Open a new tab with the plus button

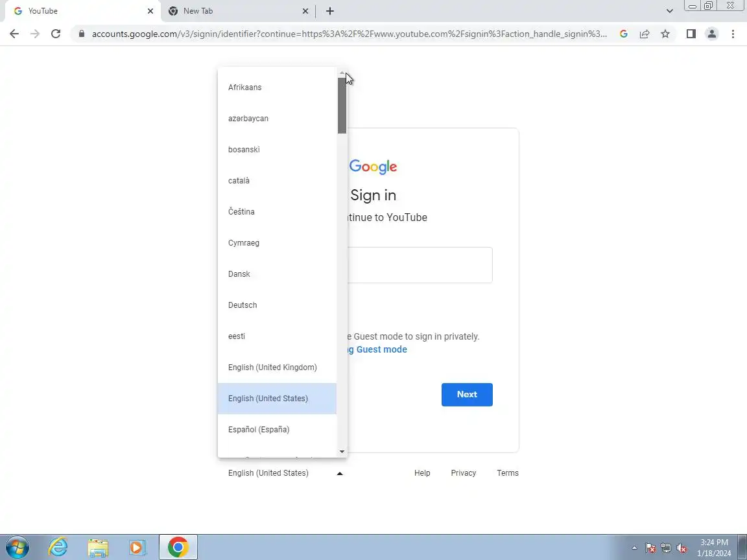pos(329,11)
